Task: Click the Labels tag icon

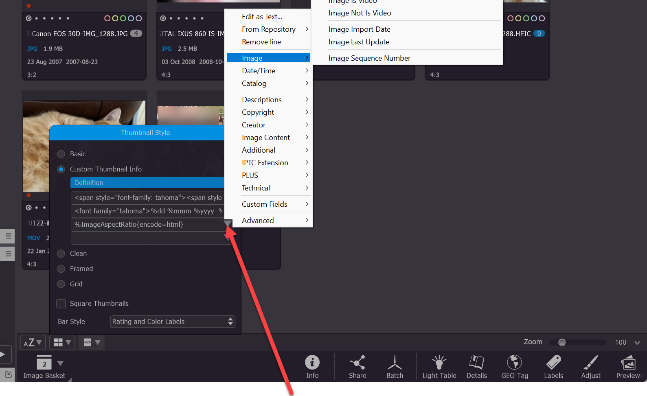Action: [553, 363]
